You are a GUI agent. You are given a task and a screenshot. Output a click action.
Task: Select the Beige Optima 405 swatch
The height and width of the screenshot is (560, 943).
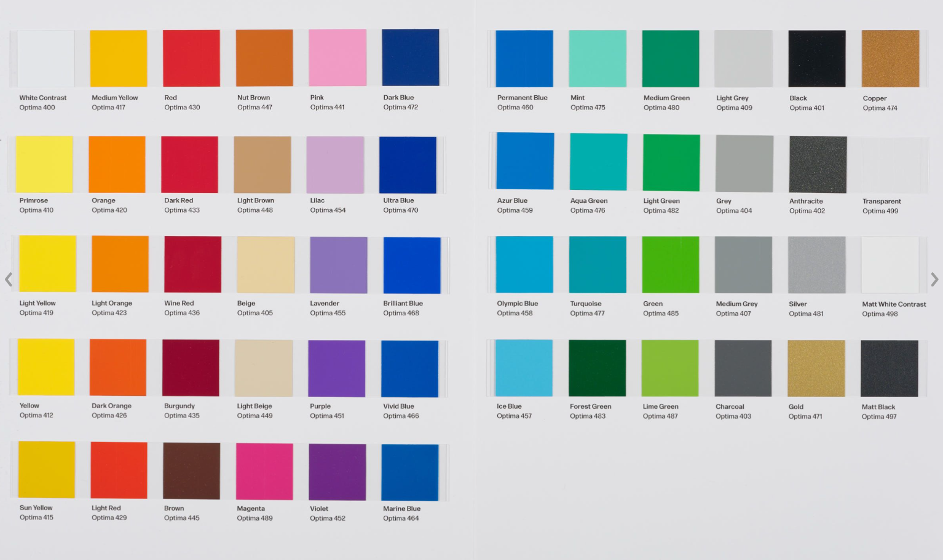click(x=266, y=265)
